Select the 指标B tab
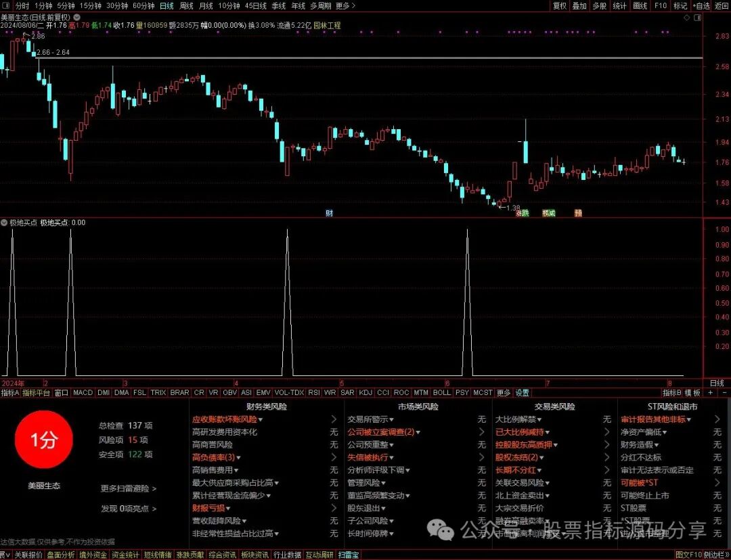This screenshot has height=560, width=731. coord(672,393)
